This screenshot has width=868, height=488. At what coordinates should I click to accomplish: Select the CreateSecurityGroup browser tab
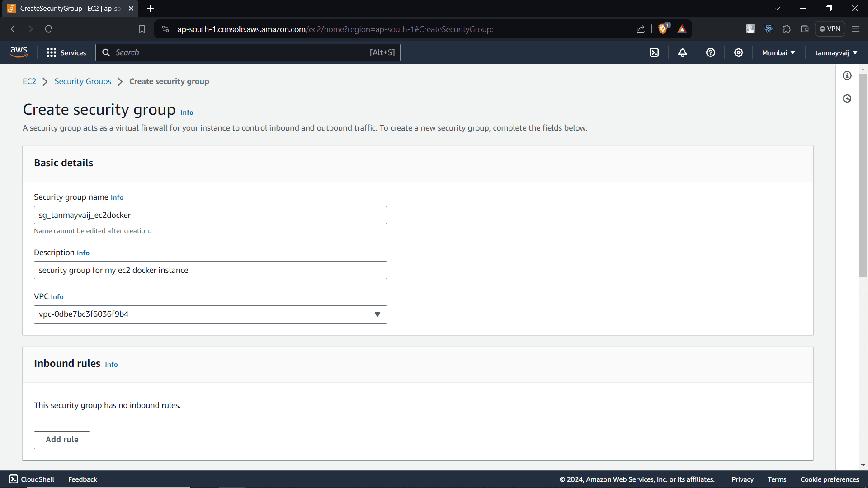tap(68, 8)
